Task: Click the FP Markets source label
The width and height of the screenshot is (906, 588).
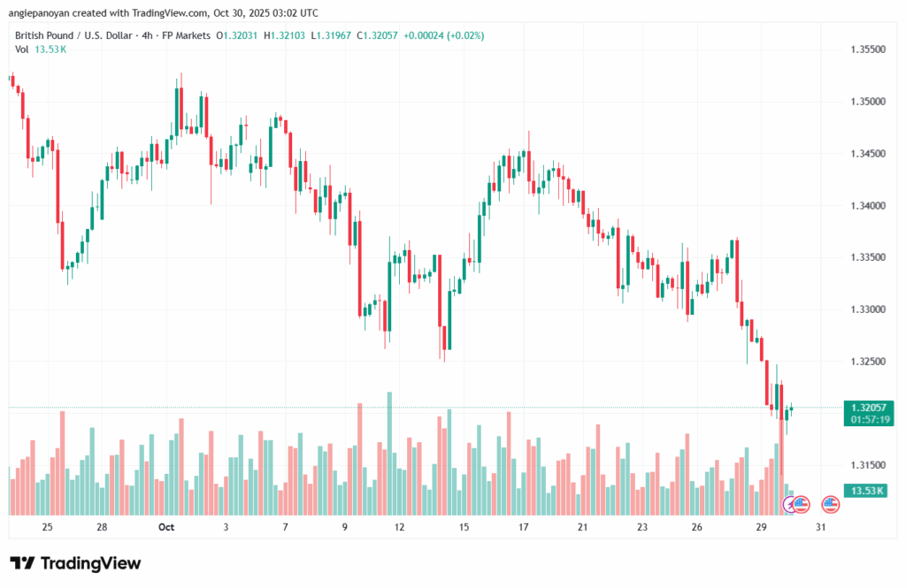Action: (186, 35)
